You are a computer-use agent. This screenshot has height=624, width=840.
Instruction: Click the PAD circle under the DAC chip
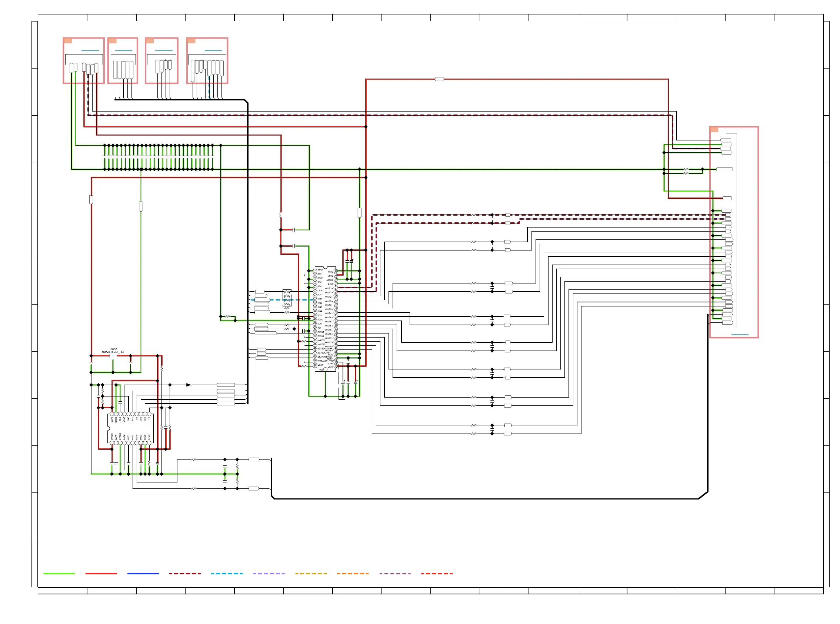(326, 369)
